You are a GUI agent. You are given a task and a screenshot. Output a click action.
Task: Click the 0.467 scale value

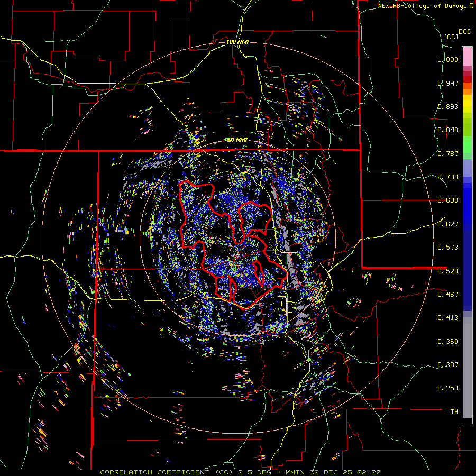pos(448,295)
